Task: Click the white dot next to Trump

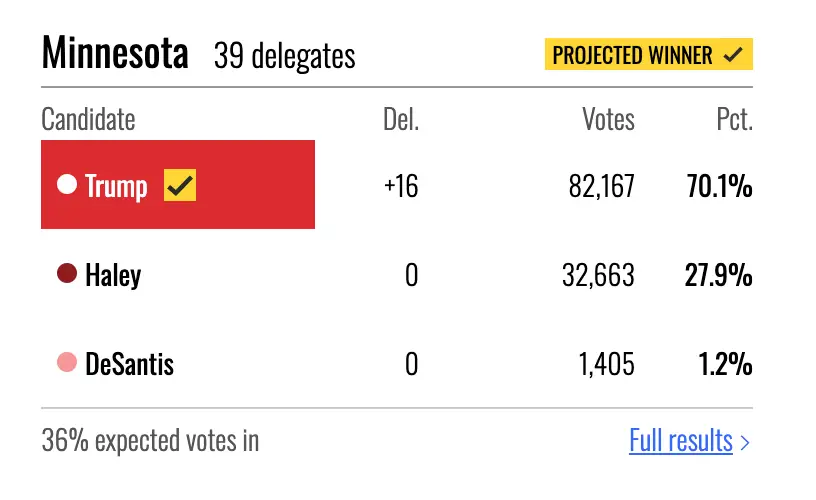Action: coord(67,184)
